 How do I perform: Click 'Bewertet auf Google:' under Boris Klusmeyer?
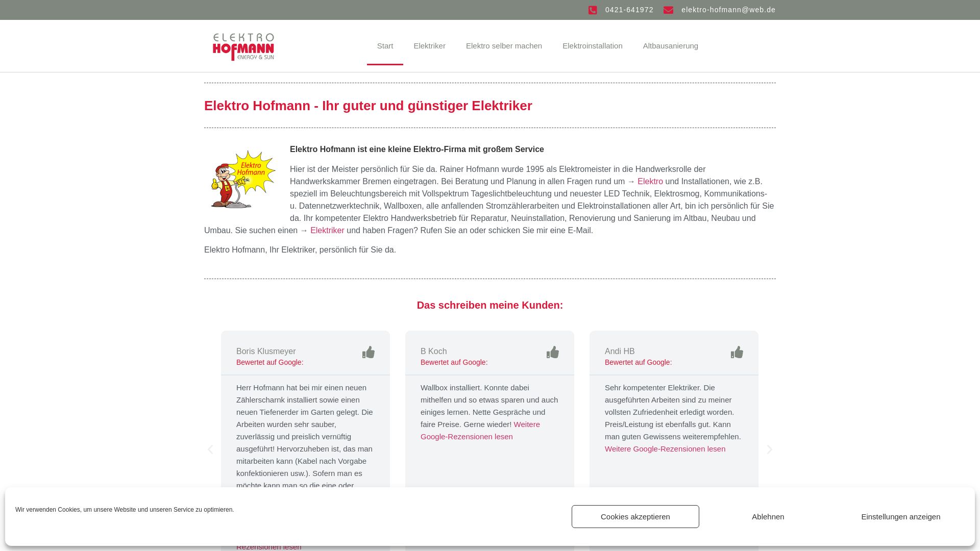pos(269,362)
